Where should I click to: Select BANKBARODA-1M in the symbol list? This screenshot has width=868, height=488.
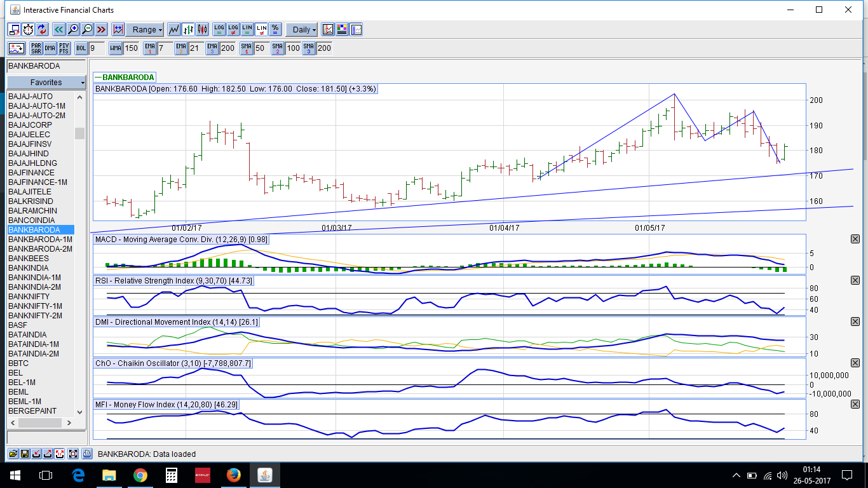(41, 240)
